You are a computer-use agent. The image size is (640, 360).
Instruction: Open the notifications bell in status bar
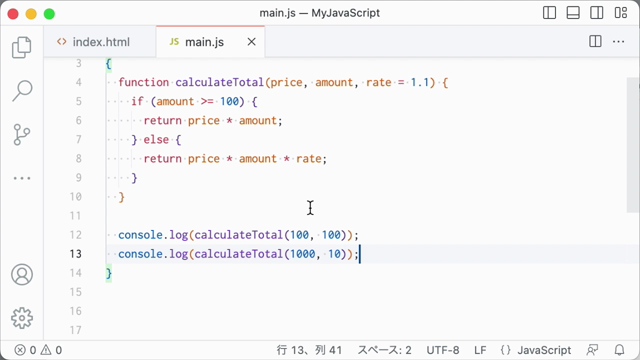[x=619, y=350]
